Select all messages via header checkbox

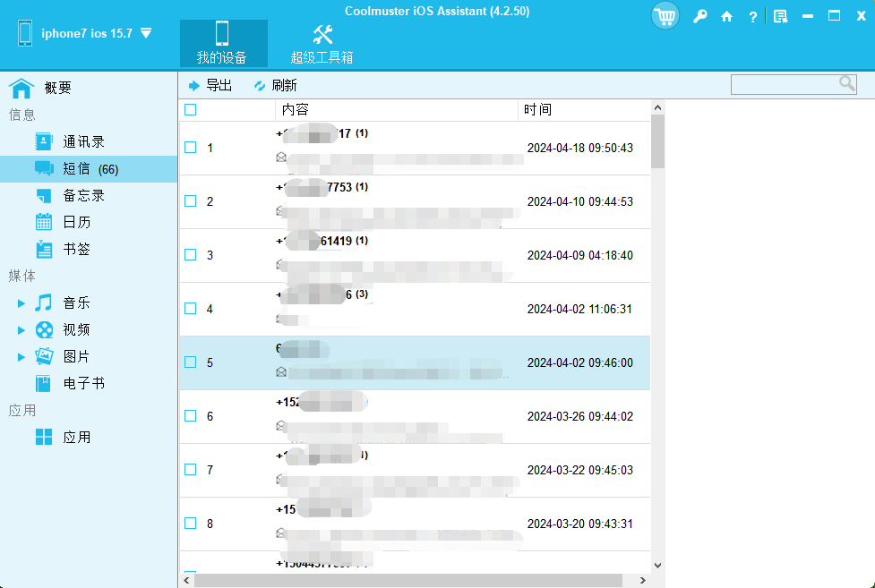pyautogui.click(x=190, y=109)
